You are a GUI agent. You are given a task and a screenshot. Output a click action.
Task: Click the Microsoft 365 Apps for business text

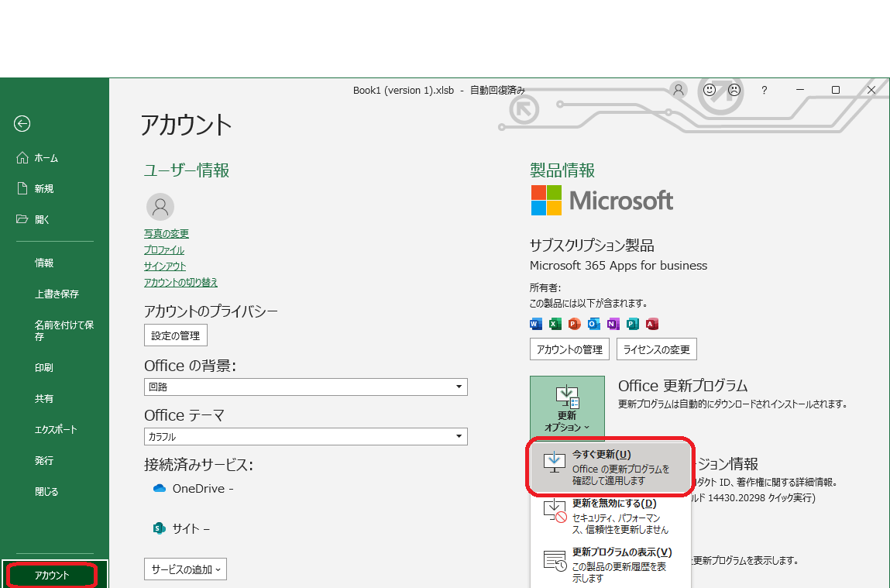pos(618,266)
